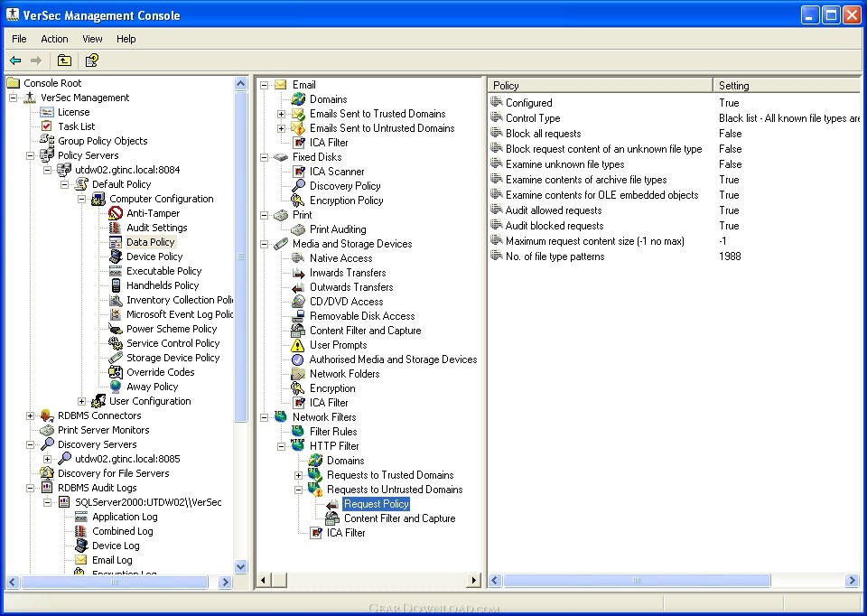Click the License icon

coord(47,112)
